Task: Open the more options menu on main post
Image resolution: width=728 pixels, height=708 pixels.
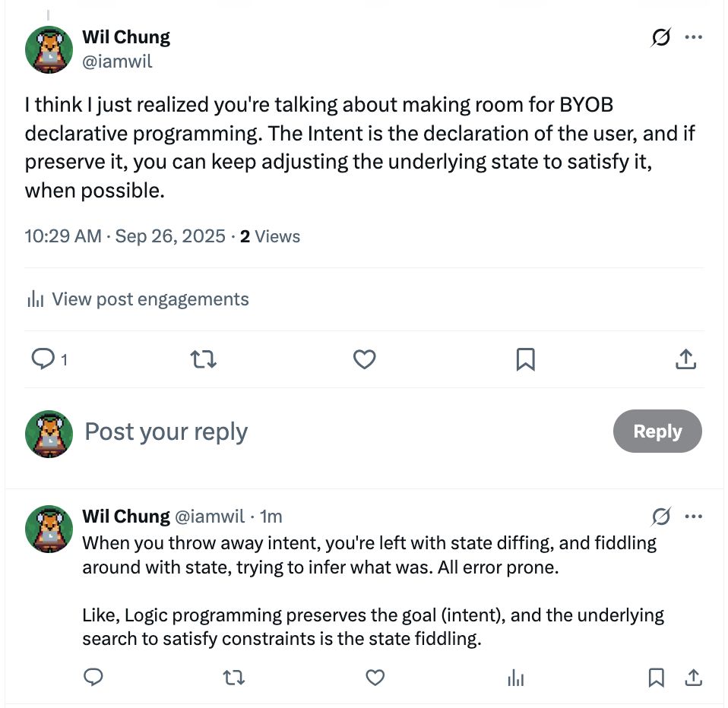Action: (x=693, y=37)
